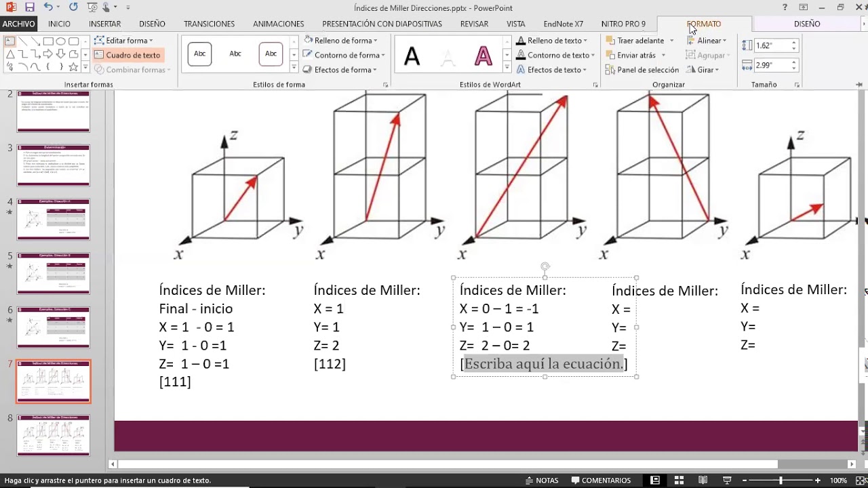
Task: Expand Relleno de forma dropdown
Action: [376, 41]
